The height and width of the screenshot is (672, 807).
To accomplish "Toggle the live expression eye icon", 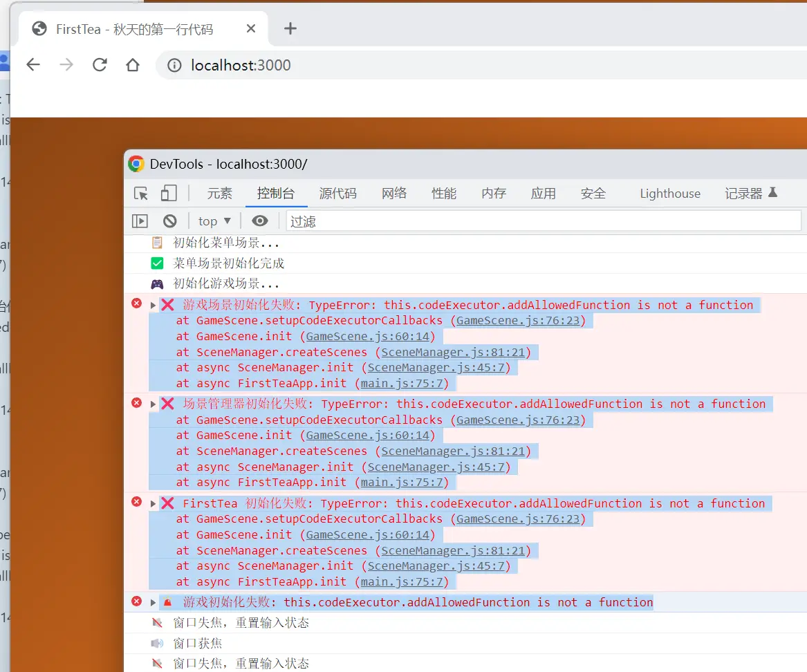I will (260, 221).
